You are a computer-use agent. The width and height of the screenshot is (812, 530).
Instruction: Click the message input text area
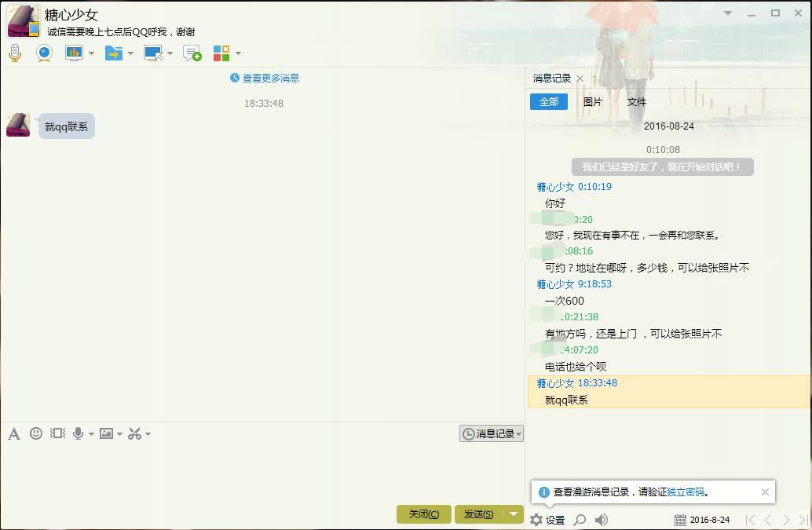(262, 472)
